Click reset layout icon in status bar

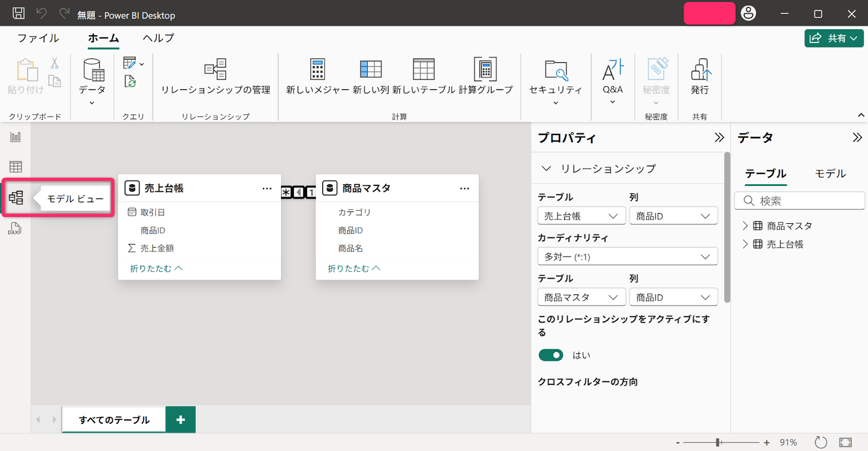821,442
